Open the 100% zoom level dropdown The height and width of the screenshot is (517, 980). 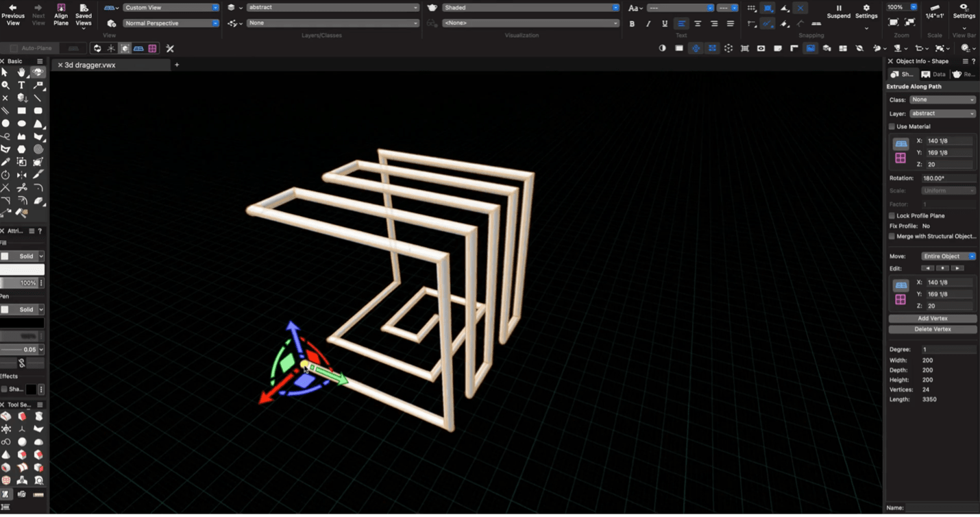point(902,7)
